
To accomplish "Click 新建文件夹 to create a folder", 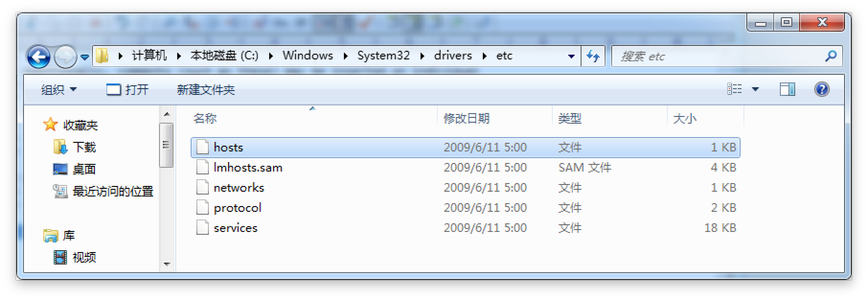I will point(206,90).
